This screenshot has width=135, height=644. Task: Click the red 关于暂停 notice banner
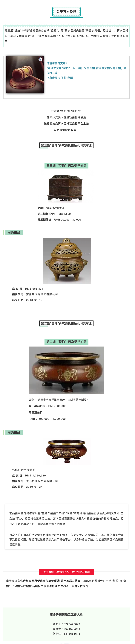point(66,572)
